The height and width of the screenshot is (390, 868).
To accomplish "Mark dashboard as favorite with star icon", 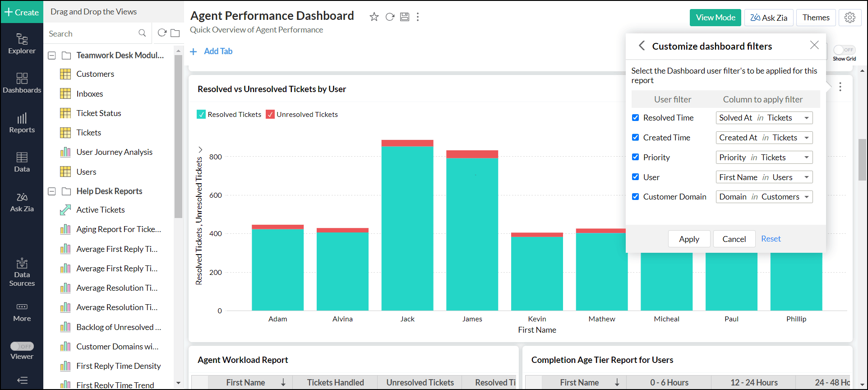I will [x=374, y=17].
